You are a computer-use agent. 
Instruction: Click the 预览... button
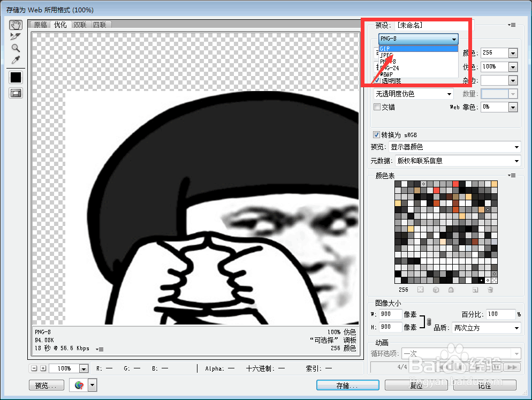click(x=47, y=386)
